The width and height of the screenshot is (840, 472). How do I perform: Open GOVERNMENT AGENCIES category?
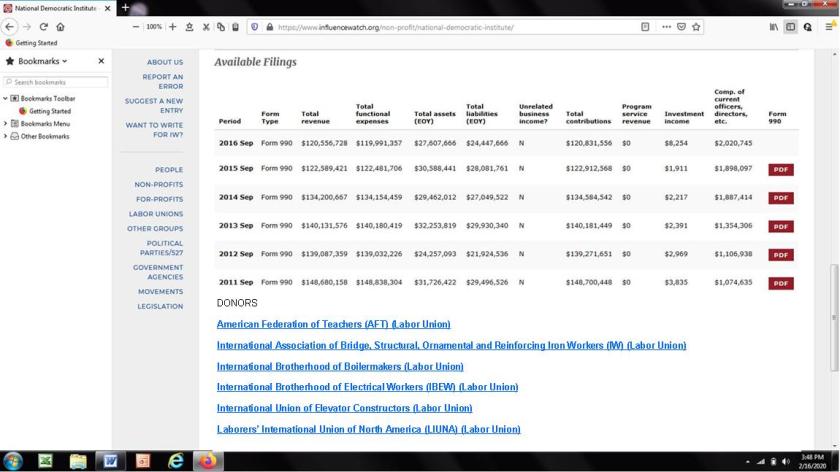pyautogui.click(x=158, y=272)
